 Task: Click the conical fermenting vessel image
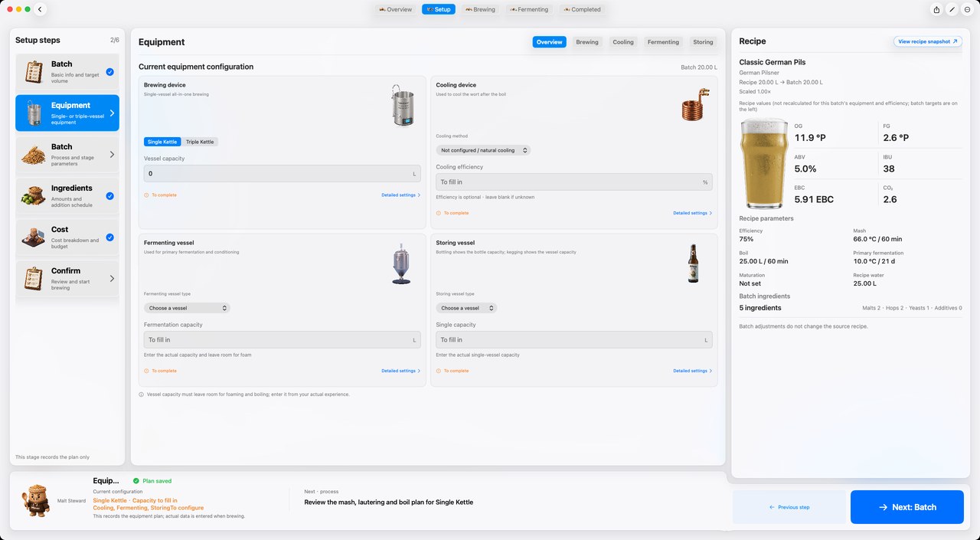click(401, 264)
